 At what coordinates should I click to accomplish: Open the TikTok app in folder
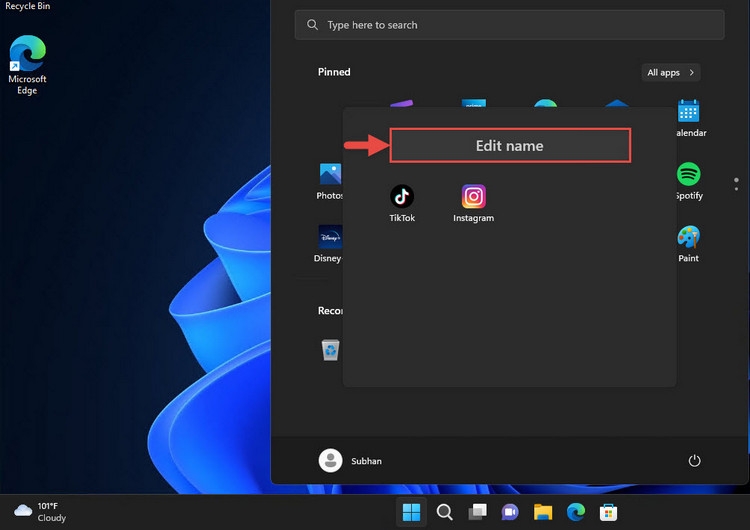click(402, 203)
